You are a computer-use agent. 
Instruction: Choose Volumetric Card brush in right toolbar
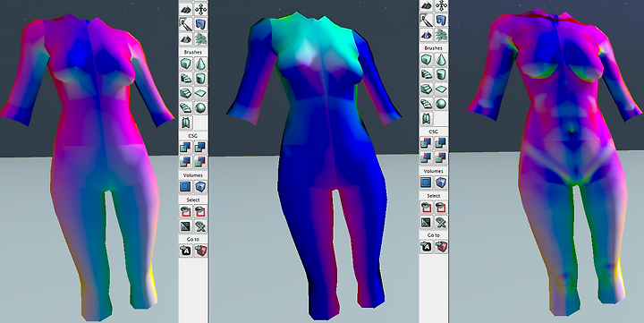coord(427,119)
